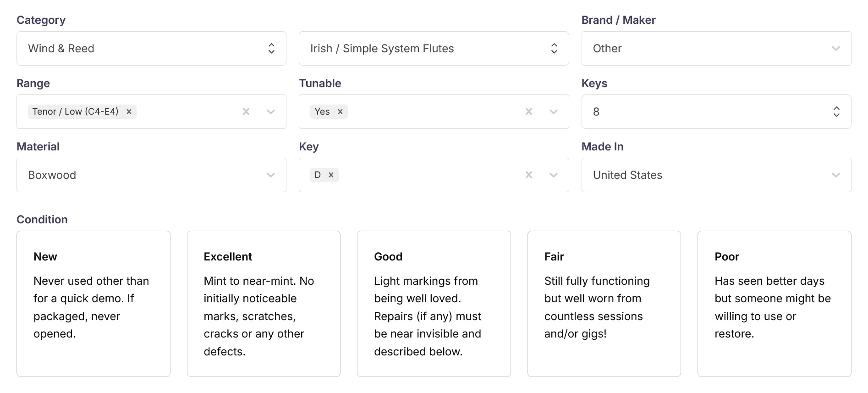The image size is (868, 393).
Task: Choose the Excellent condition option
Action: [264, 304]
